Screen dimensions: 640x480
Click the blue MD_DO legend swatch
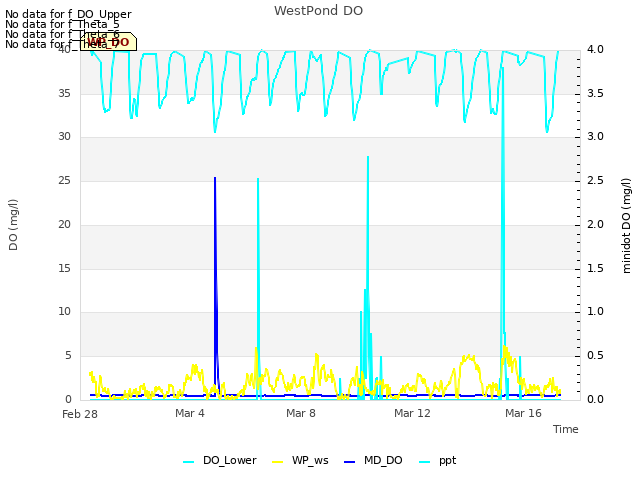click(x=350, y=462)
